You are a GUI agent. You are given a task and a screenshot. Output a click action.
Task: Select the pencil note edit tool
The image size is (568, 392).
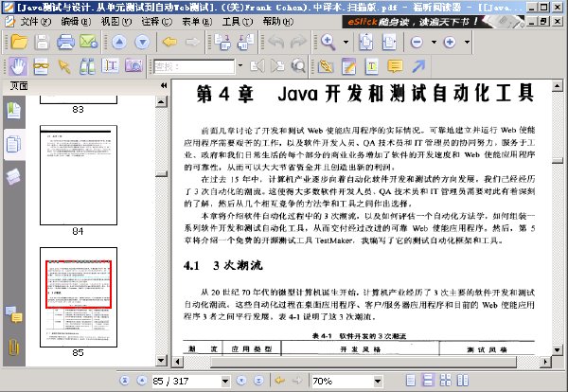[348, 66]
